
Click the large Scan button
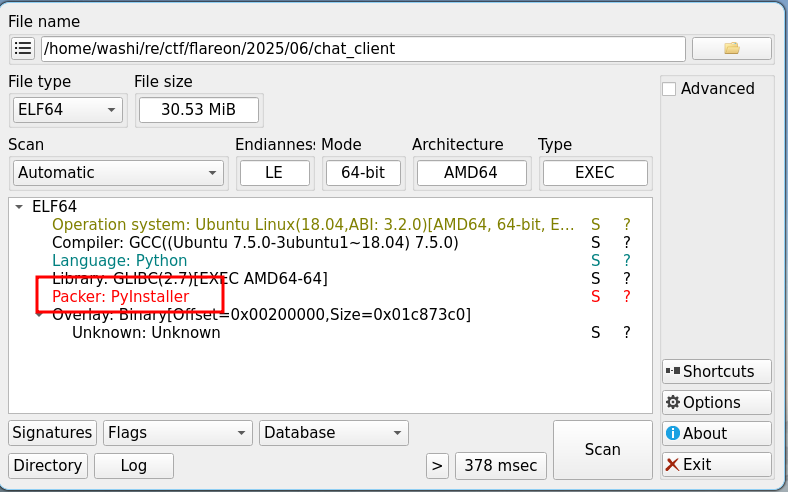[x=602, y=449]
